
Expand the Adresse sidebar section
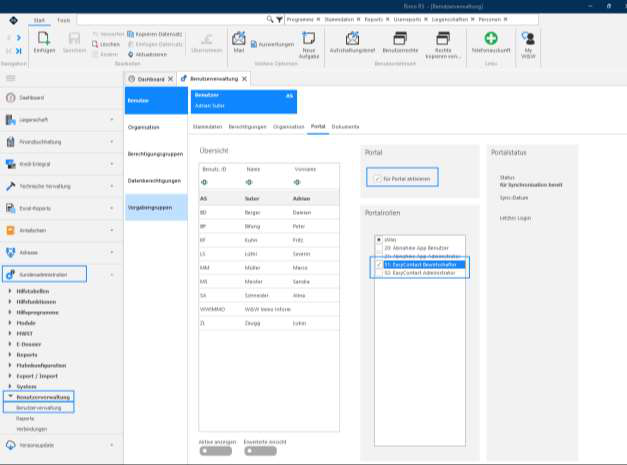pyautogui.click(x=112, y=252)
